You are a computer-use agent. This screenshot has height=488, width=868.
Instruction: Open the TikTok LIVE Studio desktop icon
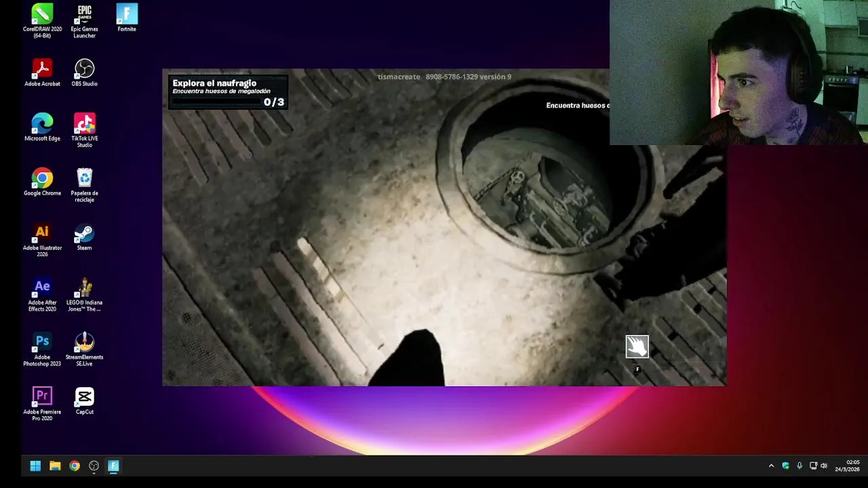tap(84, 130)
